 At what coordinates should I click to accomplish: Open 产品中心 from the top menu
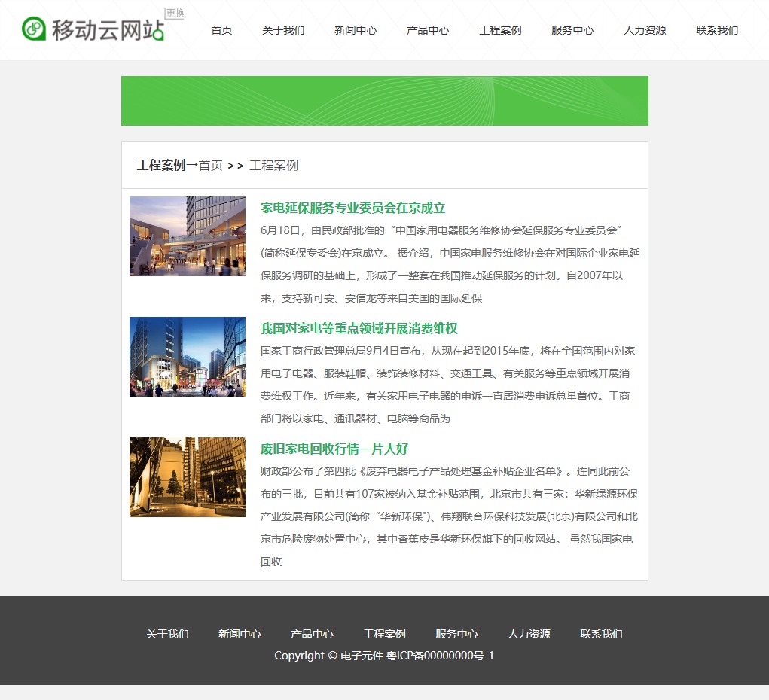(x=428, y=31)
